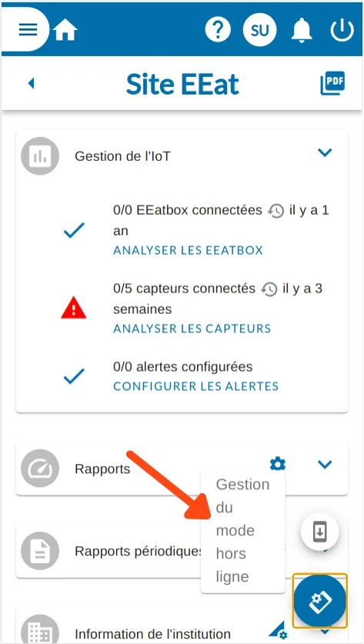Open the SU user profile avatar
Screen dimensions: 364x644
coord(259,30)
